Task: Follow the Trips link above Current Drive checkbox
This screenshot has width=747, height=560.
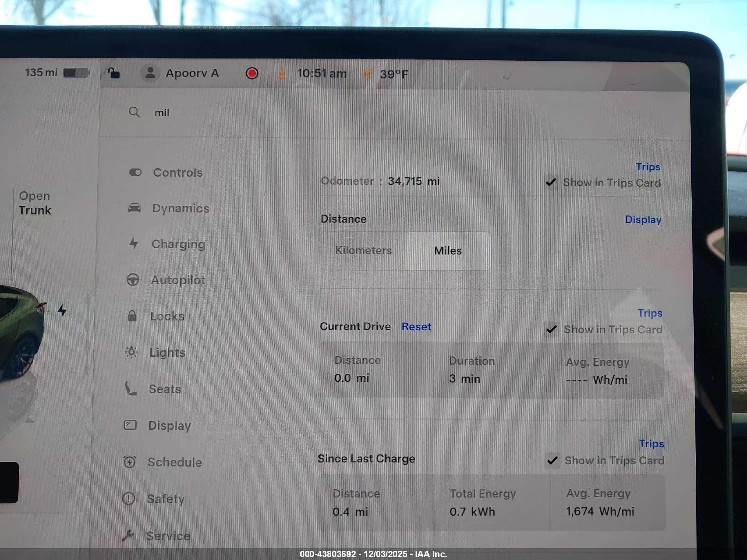Action: [x=650, y=313]
